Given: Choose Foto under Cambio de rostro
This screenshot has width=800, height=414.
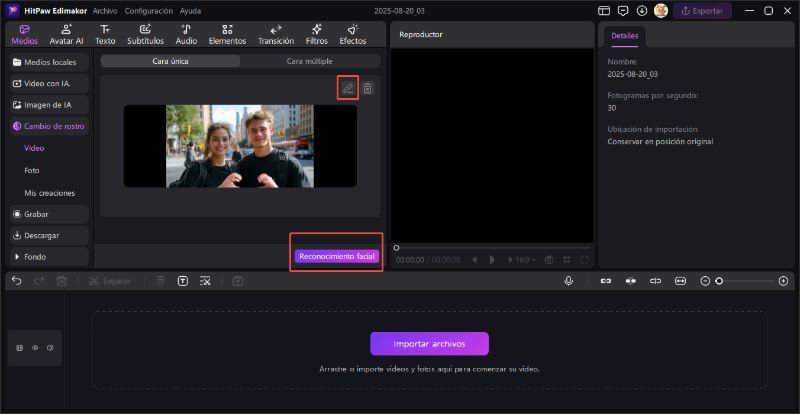Looking at the screenshot, I should 32,171.
